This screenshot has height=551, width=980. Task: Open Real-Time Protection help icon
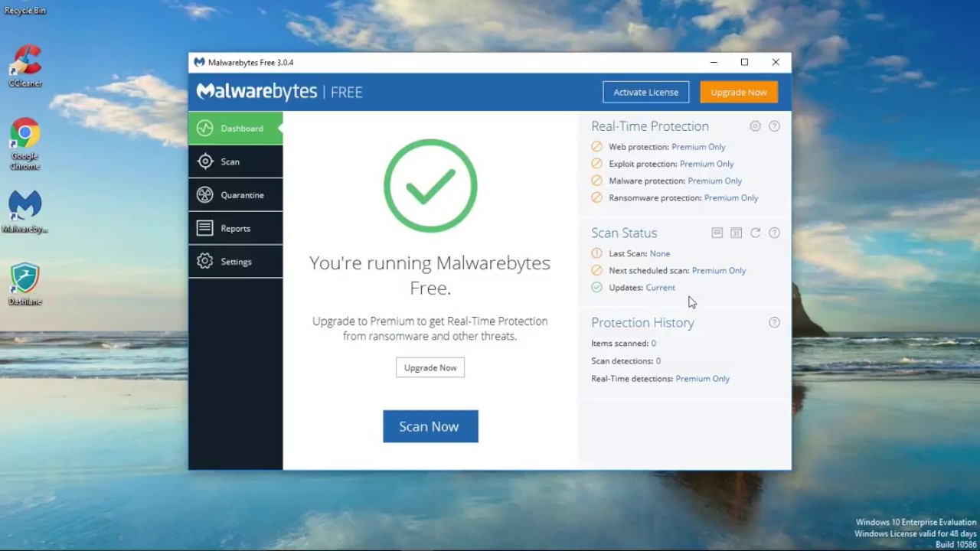pyautogui.click(x=774, y=126)
